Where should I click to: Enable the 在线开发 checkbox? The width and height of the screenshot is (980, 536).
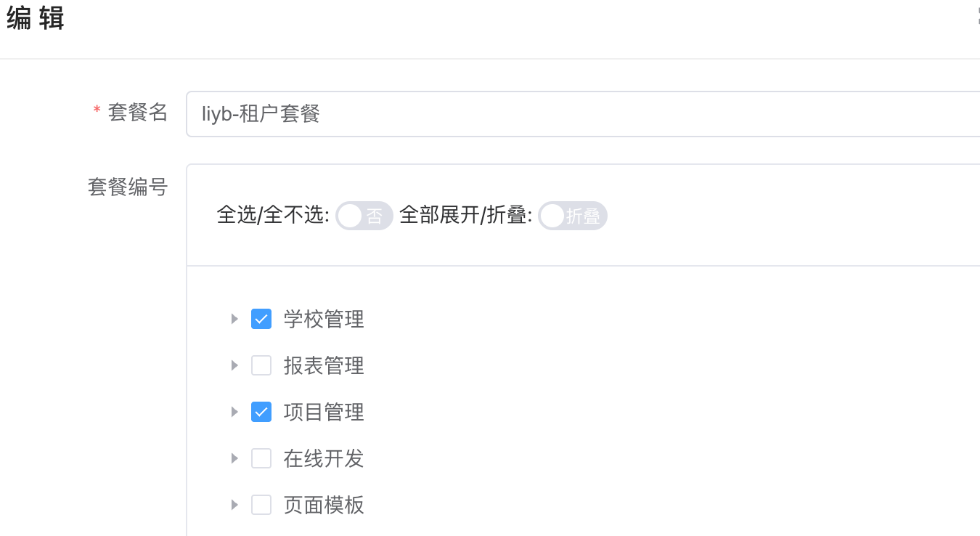click(261, 458)
